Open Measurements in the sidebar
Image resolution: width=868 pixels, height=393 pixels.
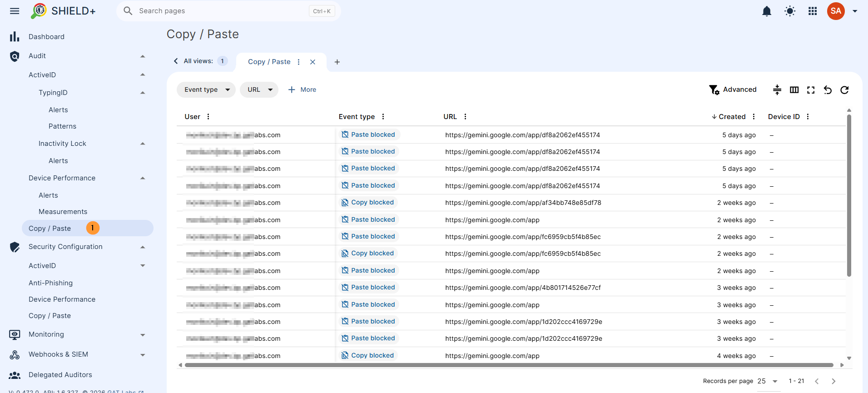point(63,212)
